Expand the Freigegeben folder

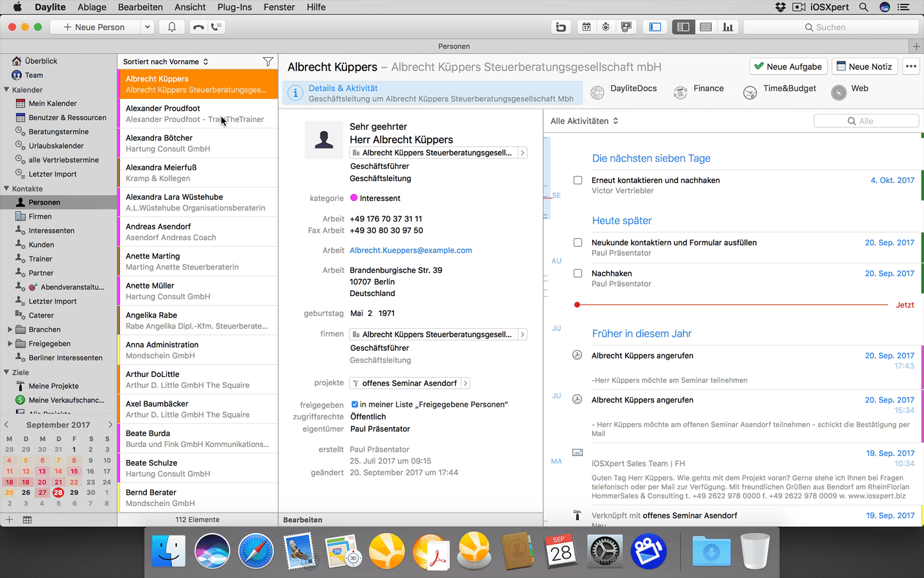pos(10,344)
